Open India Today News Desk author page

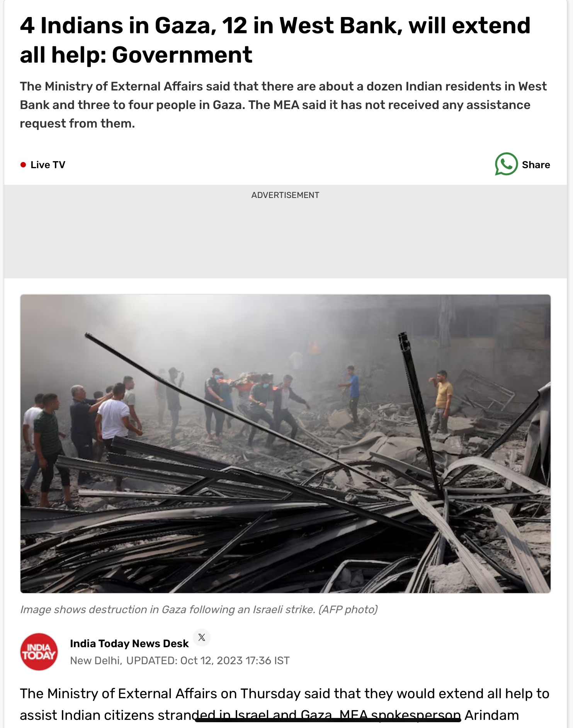pos(129,643)
